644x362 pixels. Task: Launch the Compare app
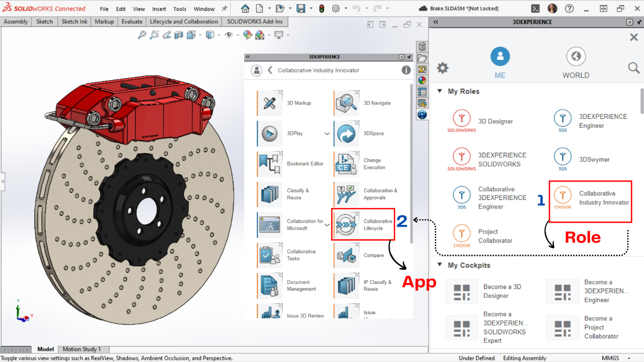pyautogui.click(x=346, y=255)
